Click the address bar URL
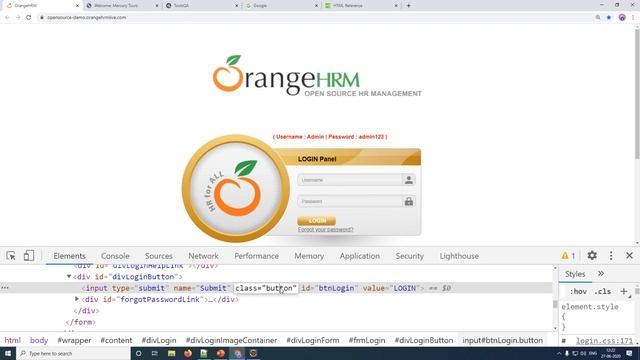Image resolution: width=640 pixels, height=360 pixels. (x=87, y=18)
